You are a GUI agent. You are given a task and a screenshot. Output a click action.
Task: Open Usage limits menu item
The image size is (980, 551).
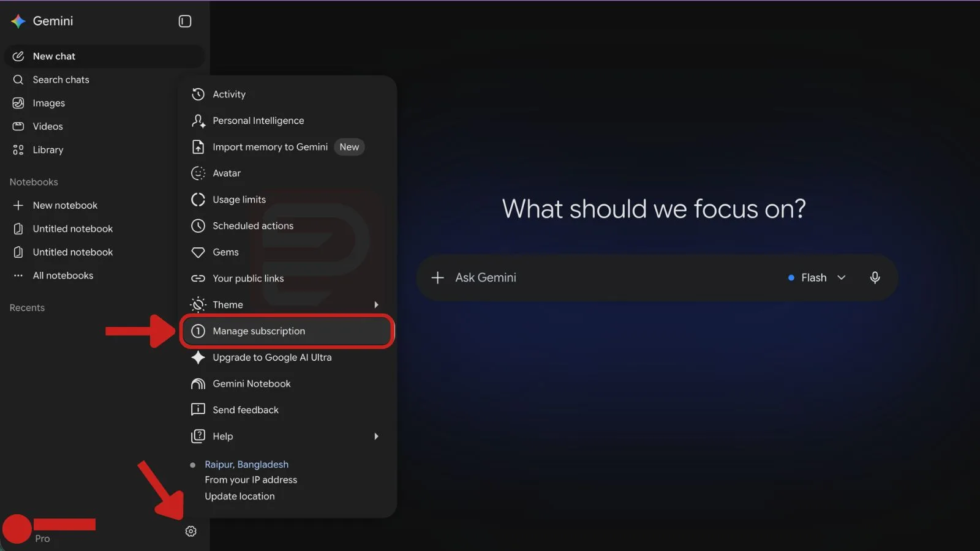287,199
